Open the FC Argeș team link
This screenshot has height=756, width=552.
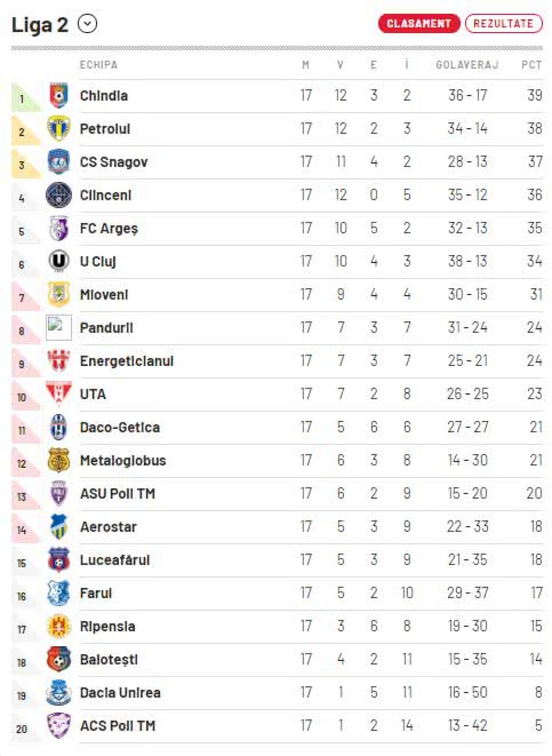coord(109,229)
